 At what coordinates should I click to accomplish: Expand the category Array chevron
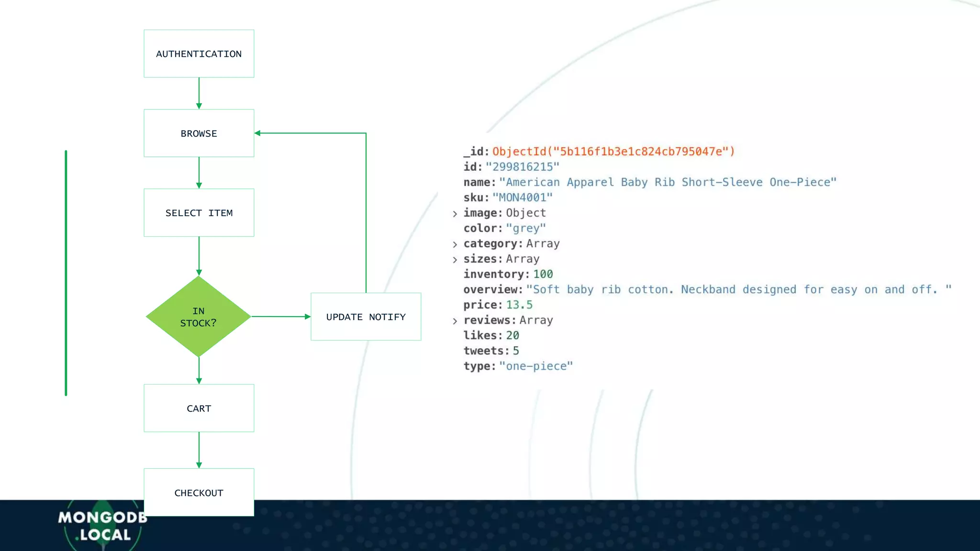click(455, 244)
